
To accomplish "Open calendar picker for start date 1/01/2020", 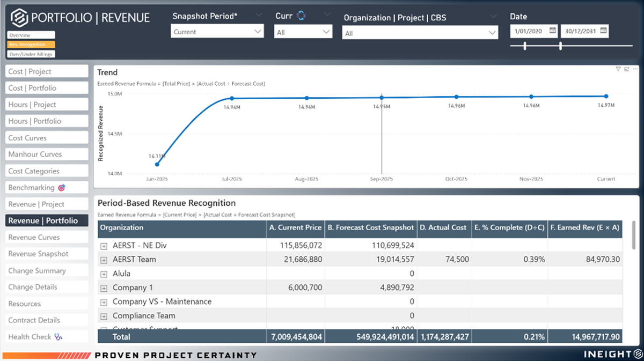I will pos(552,31).
